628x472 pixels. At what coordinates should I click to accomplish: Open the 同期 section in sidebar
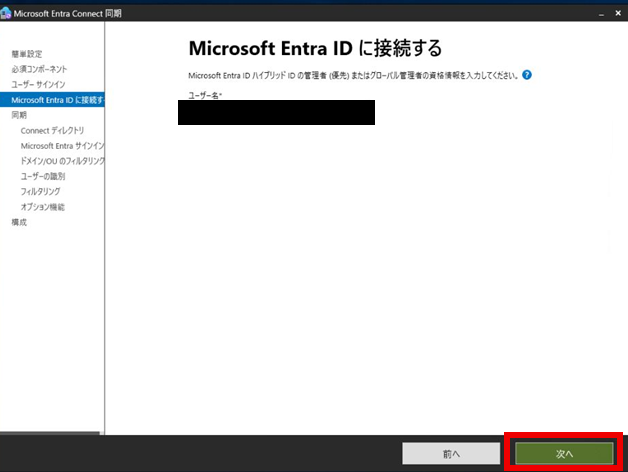click(19, 115)
